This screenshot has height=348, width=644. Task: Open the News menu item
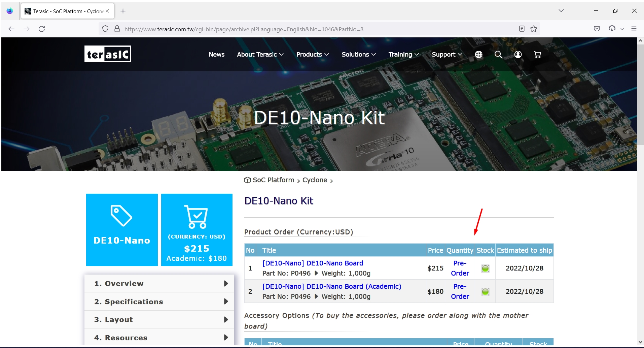tap(216, 54)
